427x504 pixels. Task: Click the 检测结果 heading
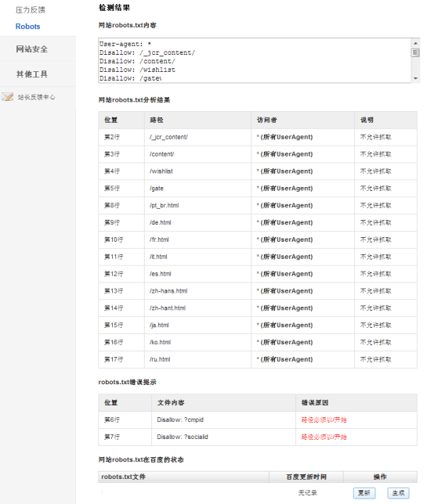114,8
